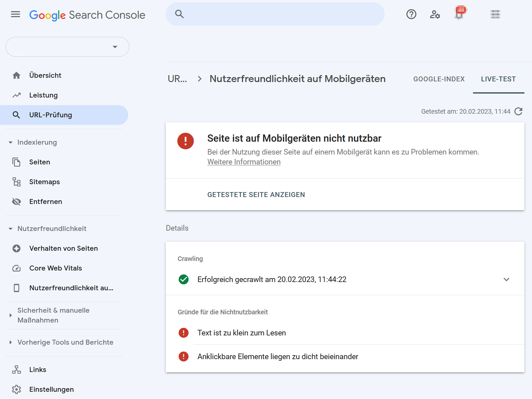The width and height of the screenshot is (532, 399).
Task: Click the refresh icon to re-run test
Action: [x=518, y=111]
